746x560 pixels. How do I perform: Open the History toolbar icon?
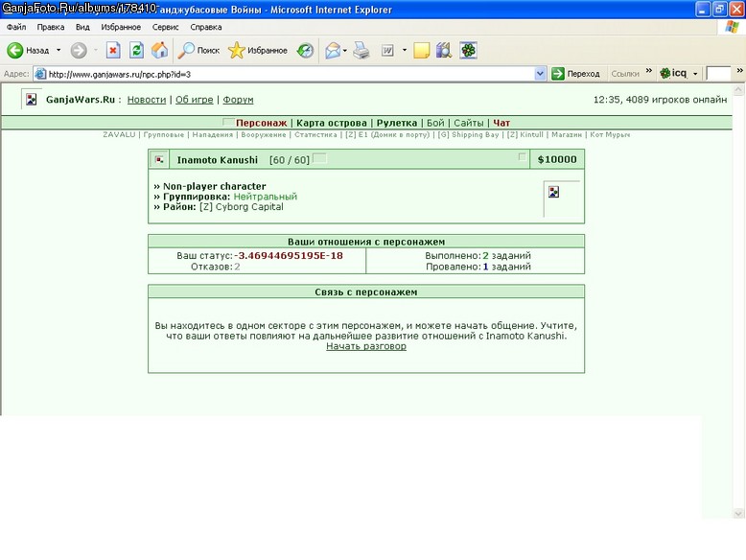(x=305, y=50)
